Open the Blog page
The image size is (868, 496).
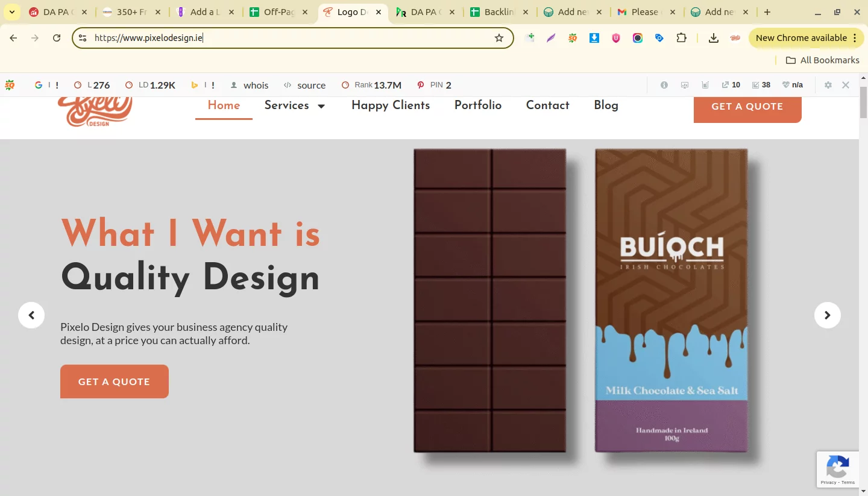pyautogui.click(x=606, y=105)
